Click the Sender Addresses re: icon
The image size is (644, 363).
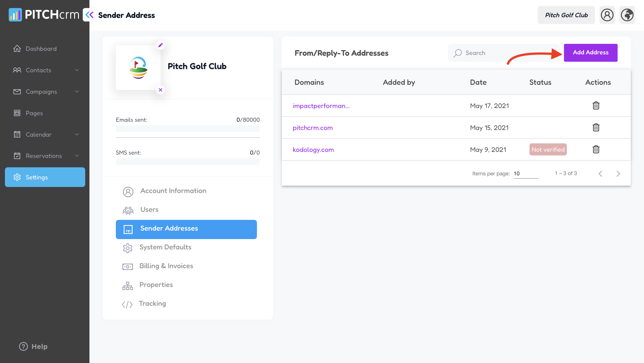(x=128, y=229)
